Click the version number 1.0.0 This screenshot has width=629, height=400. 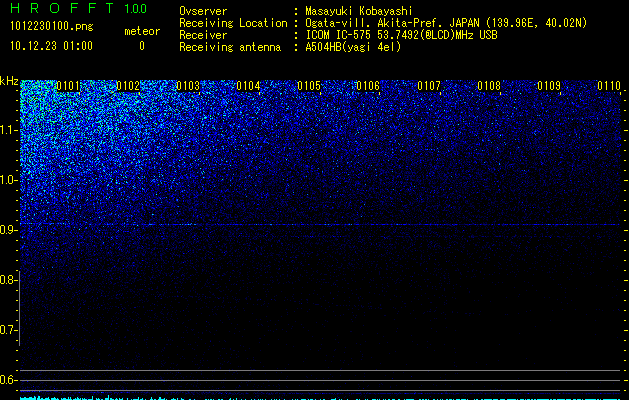(x=136, y=9)
